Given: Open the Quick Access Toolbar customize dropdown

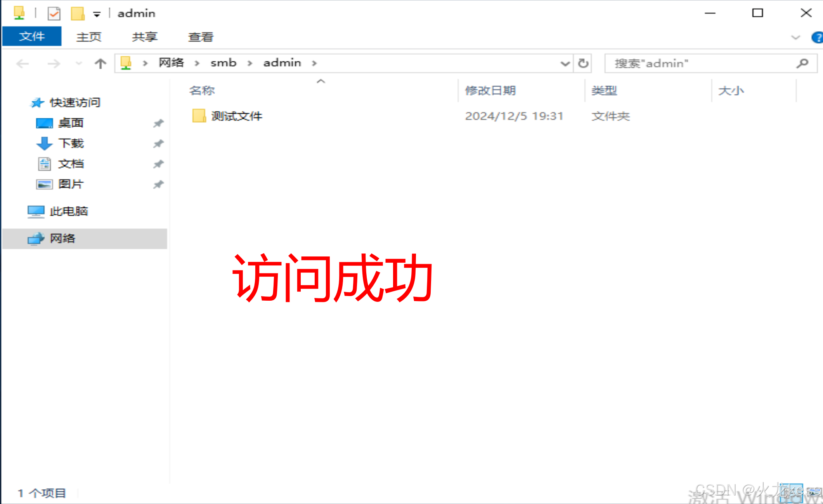Looking at the screenshot, I should [x=97, y=14].
